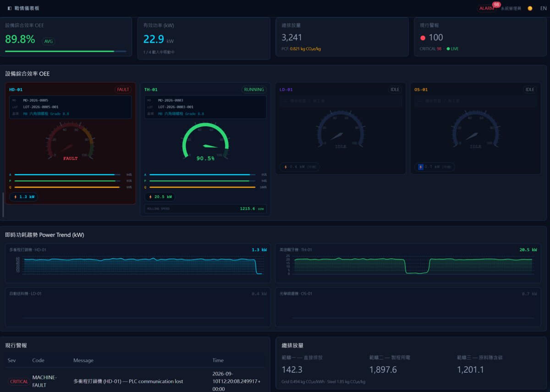550x392 pixels.
Task: Click the HD-01 FAULT gauge
Action: [x=70, y=142]
